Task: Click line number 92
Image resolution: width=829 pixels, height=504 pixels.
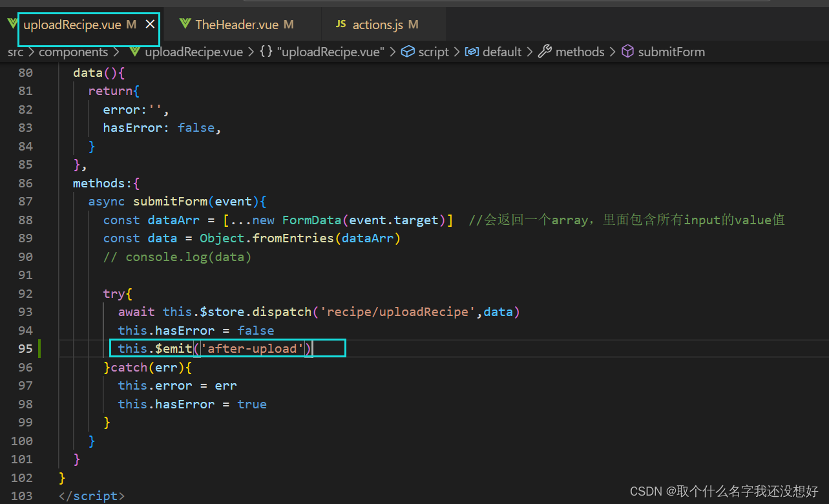Action: [x=25, y=293]
